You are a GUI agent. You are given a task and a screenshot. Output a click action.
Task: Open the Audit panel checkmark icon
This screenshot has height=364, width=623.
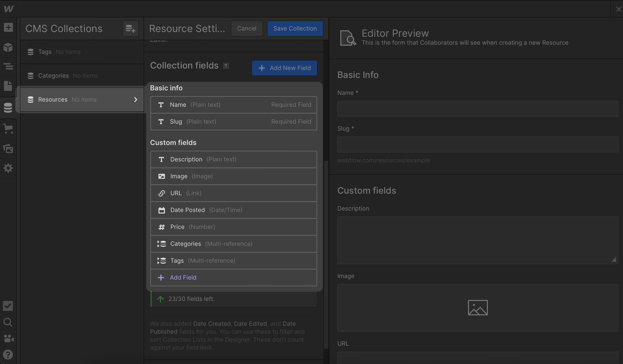click(8, 306)
